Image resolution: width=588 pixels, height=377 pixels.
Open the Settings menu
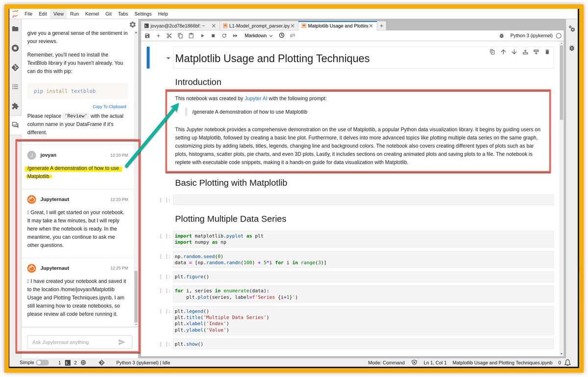(x=143, y=14)
